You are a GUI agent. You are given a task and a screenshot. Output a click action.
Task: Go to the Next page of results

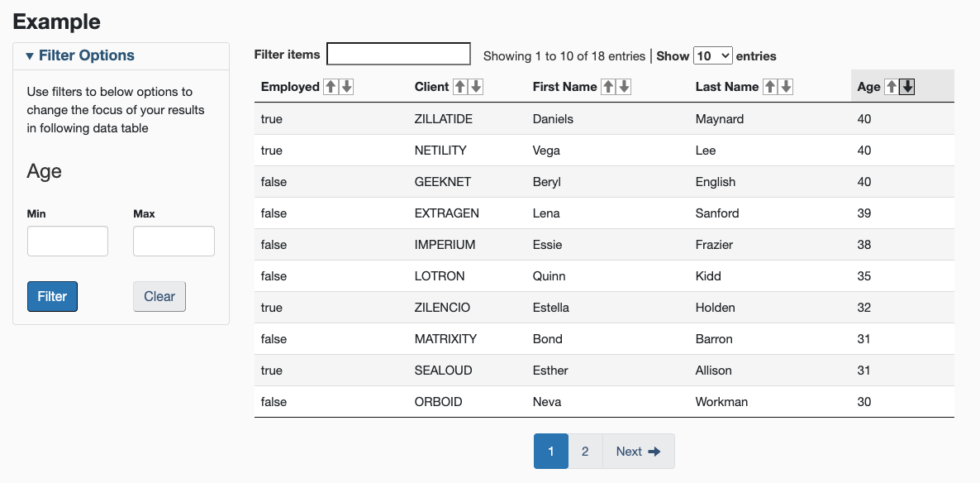[637, 451]
